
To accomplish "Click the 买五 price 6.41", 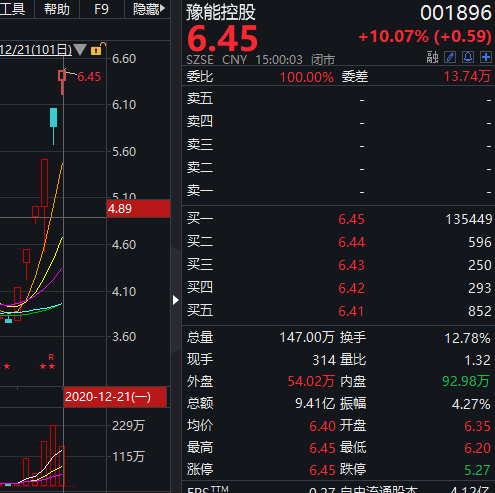I will point(351,311).
